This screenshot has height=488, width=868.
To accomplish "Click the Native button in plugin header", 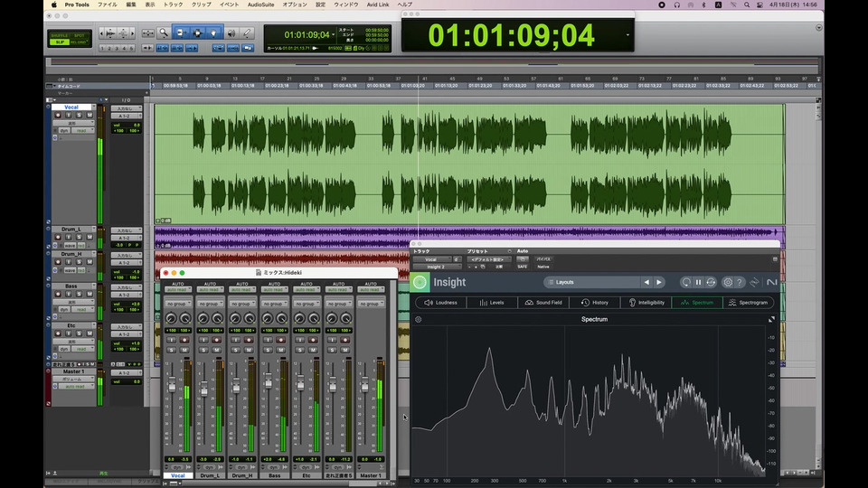I will click(x=543, y=267).
